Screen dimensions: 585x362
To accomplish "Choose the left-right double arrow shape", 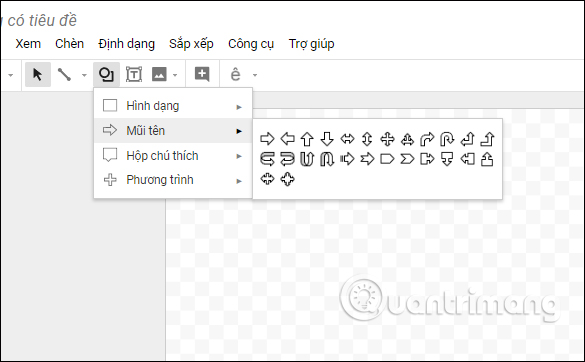I will [x=347, y=139].
